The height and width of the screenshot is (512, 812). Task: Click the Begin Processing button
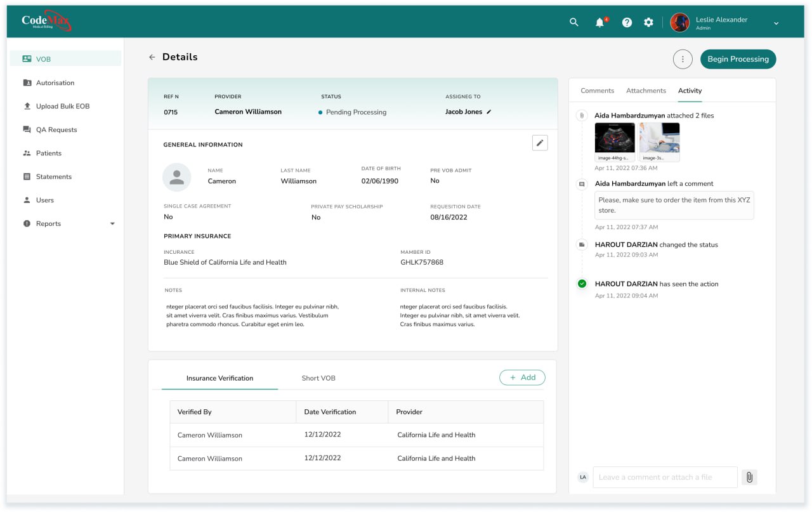[738, 58]
